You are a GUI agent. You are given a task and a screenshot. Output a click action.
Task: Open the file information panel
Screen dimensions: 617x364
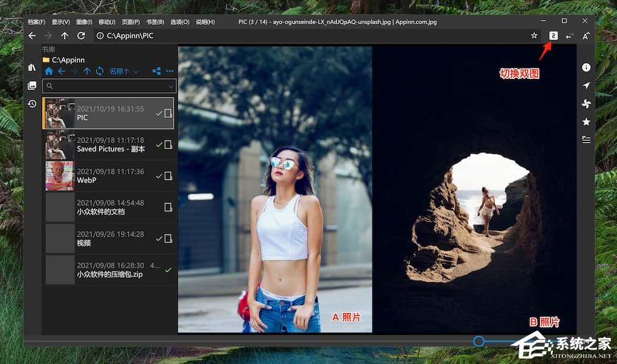click(x=586, y=67)
